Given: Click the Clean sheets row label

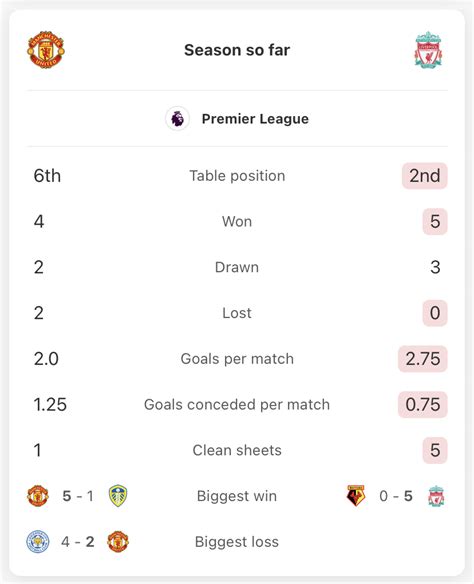Looking at the screenshot, I should pyautogui.click(x=237, y=450).
